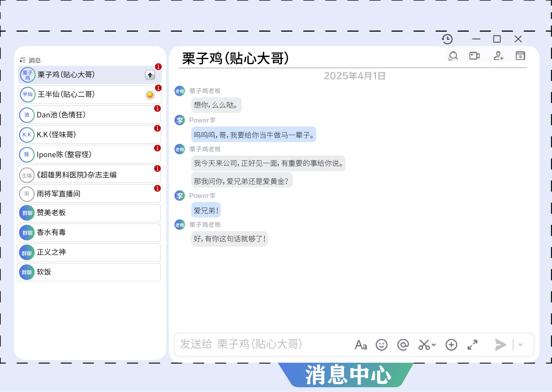The image size is (552, 392).
Task: Open the send options dropdown arrow
Action: click(520, 345)
